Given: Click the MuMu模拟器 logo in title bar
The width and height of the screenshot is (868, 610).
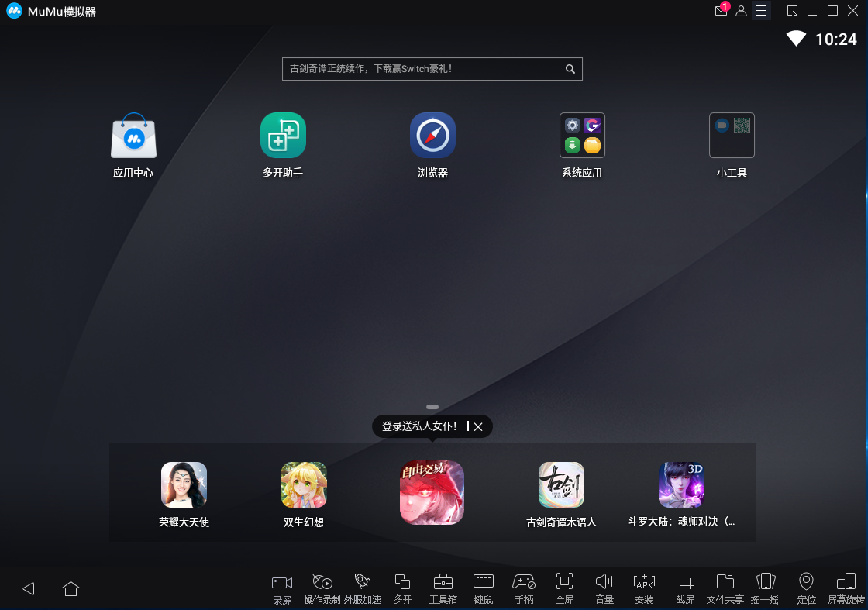Looking at the screenshot, I should click(15, 11).
